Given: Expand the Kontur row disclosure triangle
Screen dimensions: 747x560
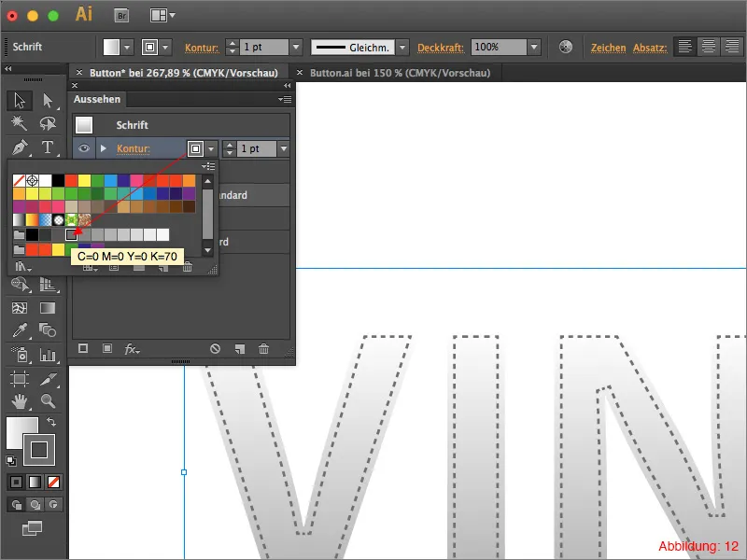Looking at the screenshot, I should 103,148.
